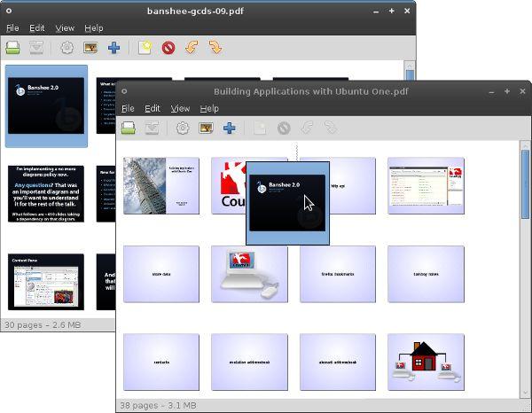The width and height of the screenshot is (532, 413).
Task: Select the computer with mouse slide thumbnail
Action: click(249, 274)
